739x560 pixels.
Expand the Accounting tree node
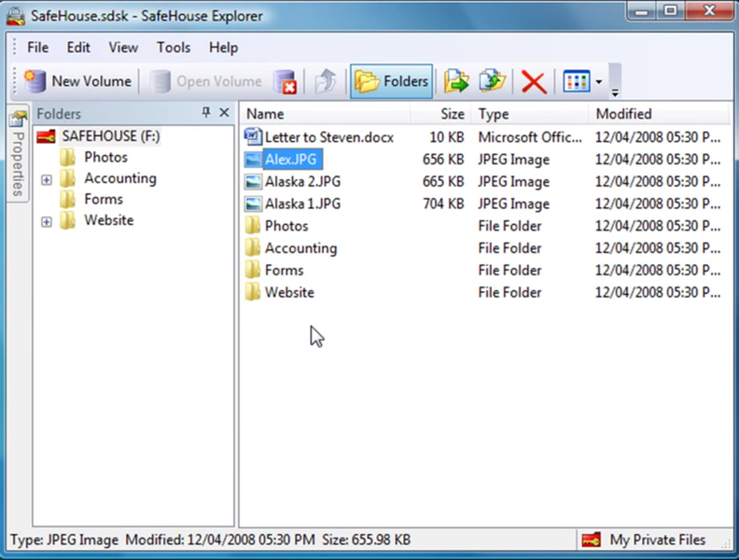click(x=47, y=179)
